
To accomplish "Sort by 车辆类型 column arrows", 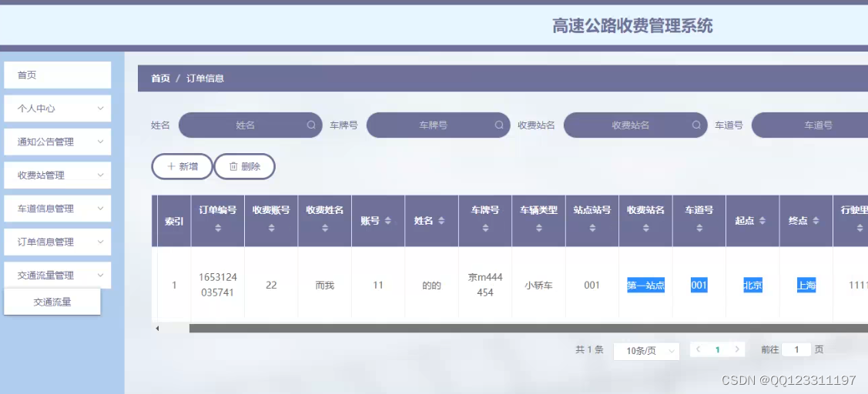I will click(538, 228).
